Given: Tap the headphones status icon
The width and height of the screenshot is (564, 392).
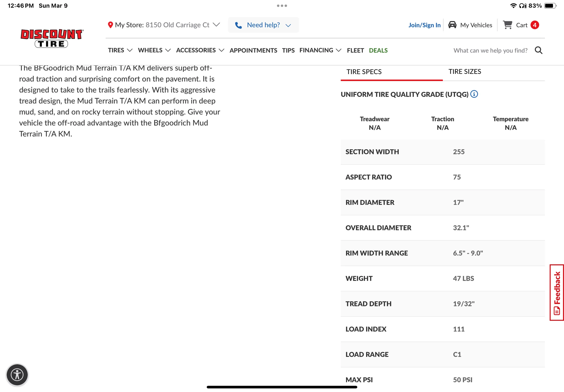Looking at the screenshot, I should (x=523, y=6).
